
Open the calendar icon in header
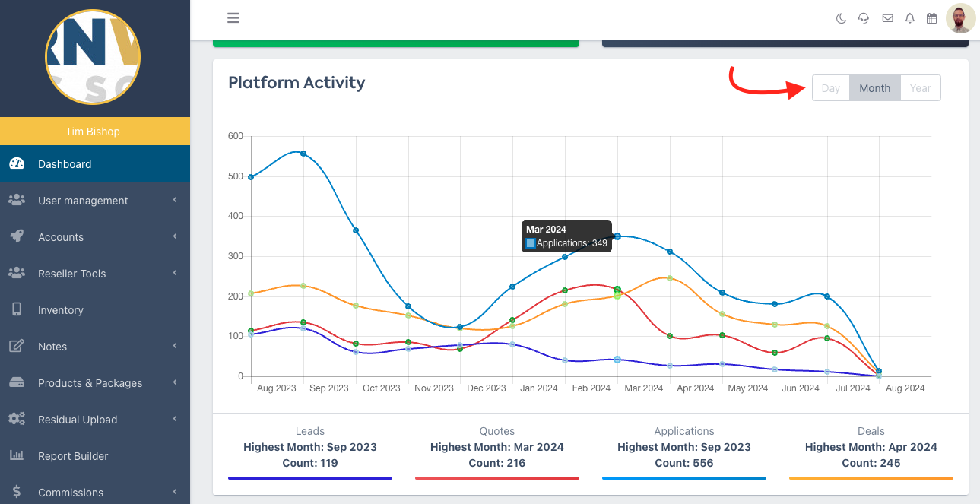931,19
